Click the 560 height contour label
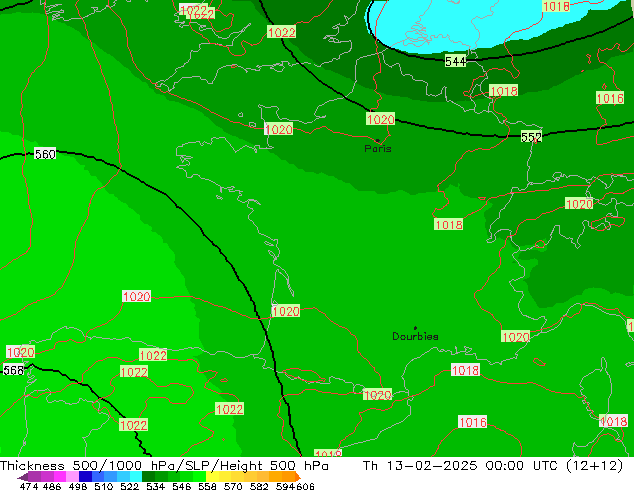This screenshot has width=634, height=490. (45, 154)
